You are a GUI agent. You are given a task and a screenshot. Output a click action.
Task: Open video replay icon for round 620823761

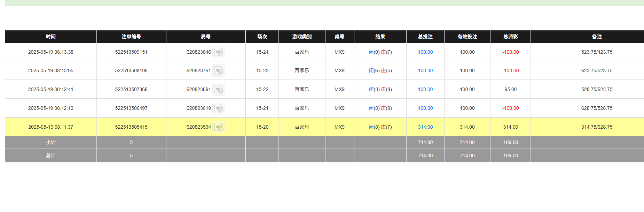[219, 71]
